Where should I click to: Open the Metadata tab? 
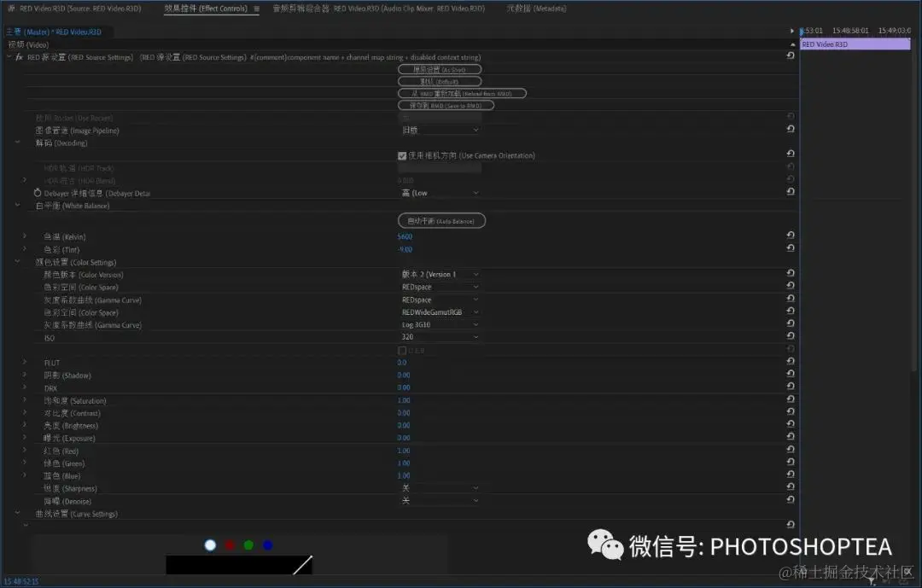pyautogui.click(x=536, y=9)
